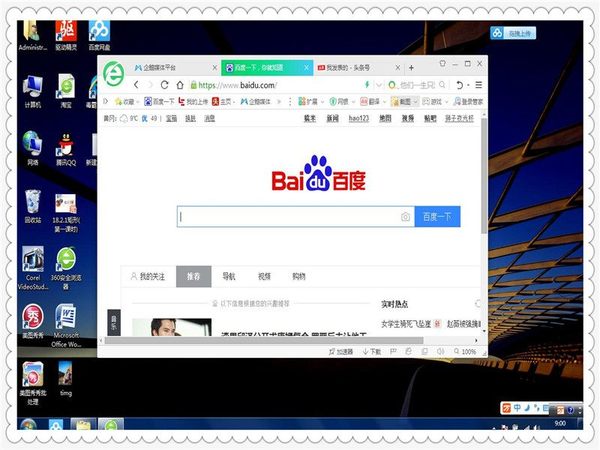The image size is (600, 450).
Task: Open the 淘宝 desktop shortcut
Action: [66, 91]
